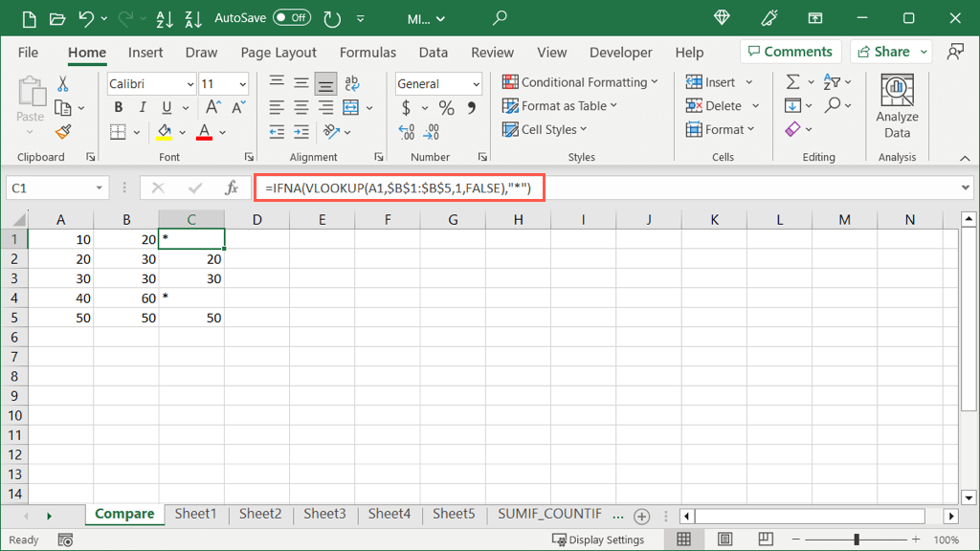Click the Comments button
This screenshot has height=551, width=980.
[x=790, y=52]
